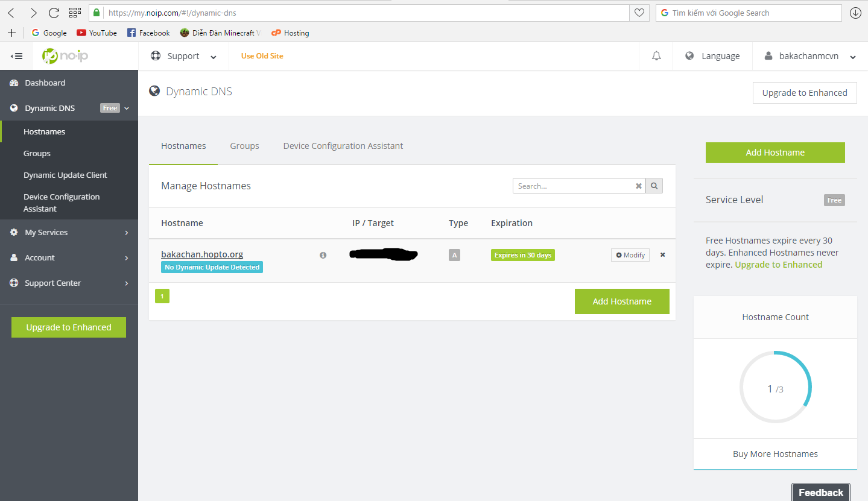Click the A record type badge

point(454,255)
